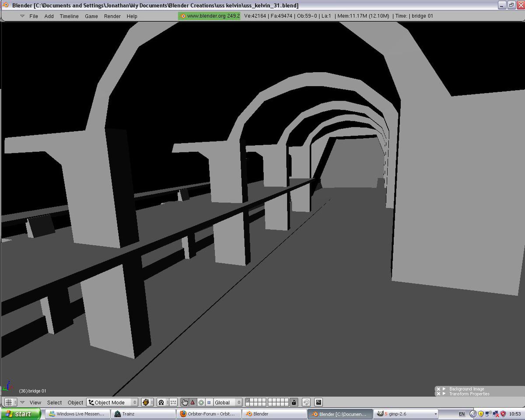Open the Add menu
The width and height of the screenshot is (525, 420).
(49, 16)
